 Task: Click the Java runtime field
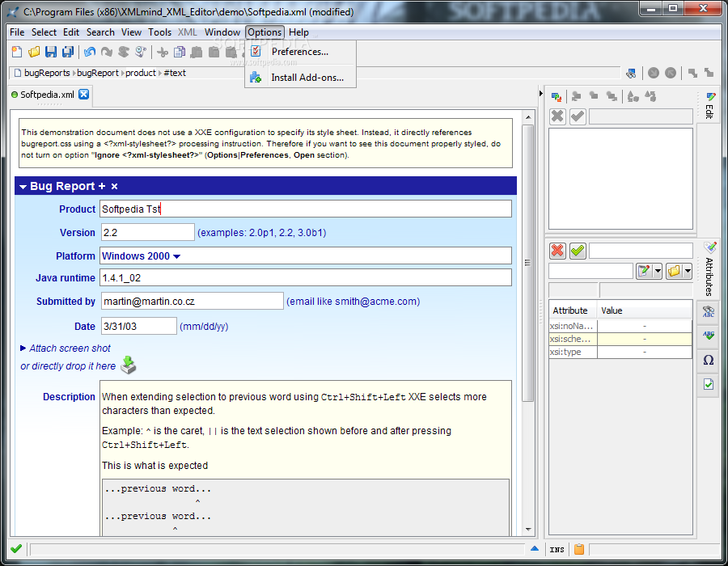(x=306, y=277)
